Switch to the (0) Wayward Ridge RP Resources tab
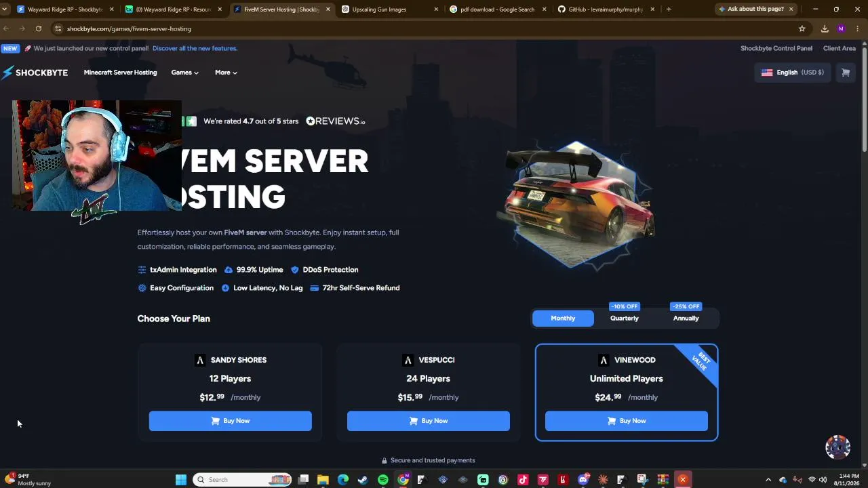Image resolution: width=868 pixels, height=488 pixels. coord(172,9)
